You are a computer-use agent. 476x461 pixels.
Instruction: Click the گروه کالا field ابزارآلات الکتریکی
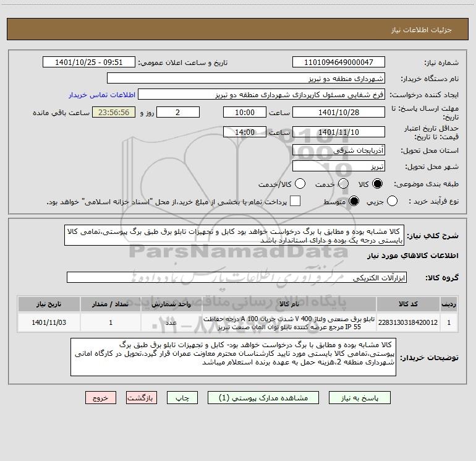tap(237, 277)
